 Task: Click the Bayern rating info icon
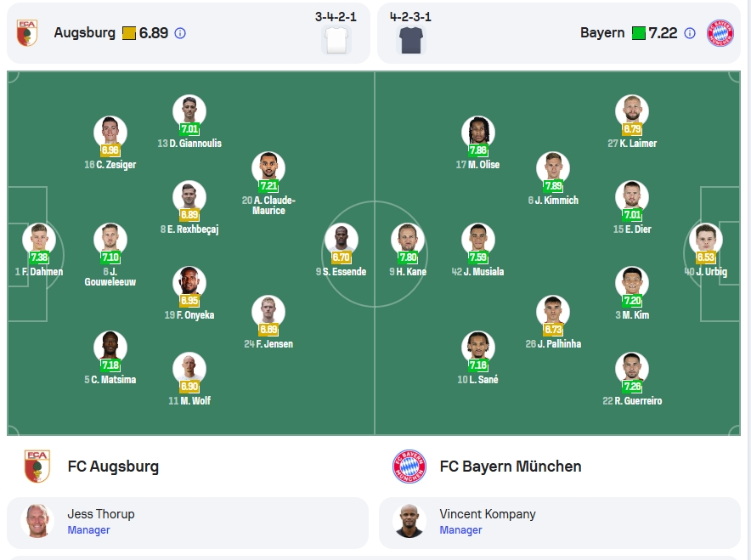coord(690,33)
